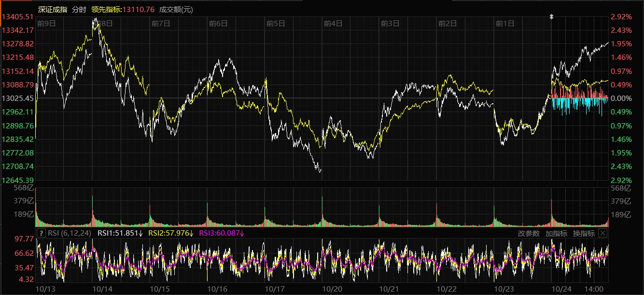This screenshot has height=295, width=644.
Task: Click the magenta RSI3 value label
Action: [222, 233]
